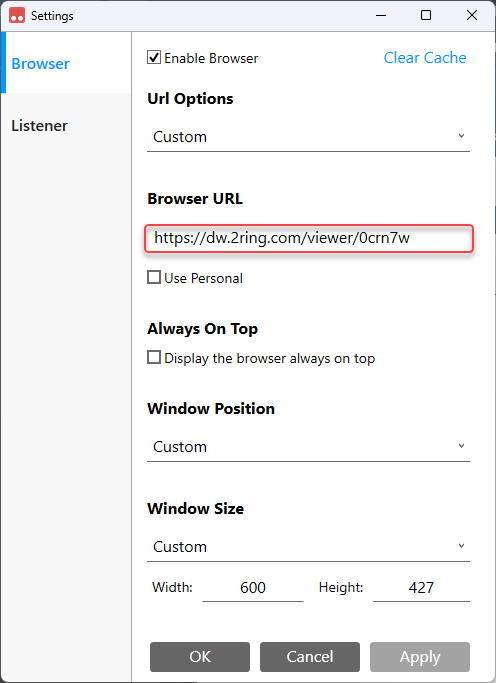Click the Apply button

(420, 656)
